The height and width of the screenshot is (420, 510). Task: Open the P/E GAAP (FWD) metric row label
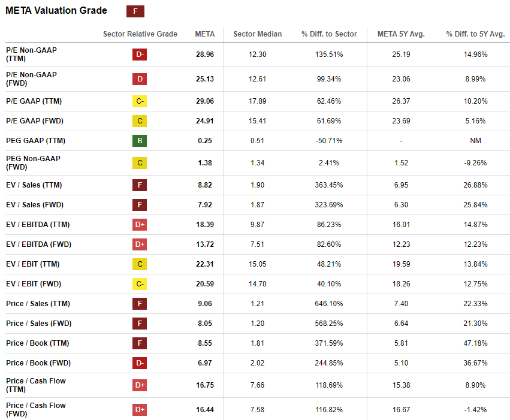35,121
